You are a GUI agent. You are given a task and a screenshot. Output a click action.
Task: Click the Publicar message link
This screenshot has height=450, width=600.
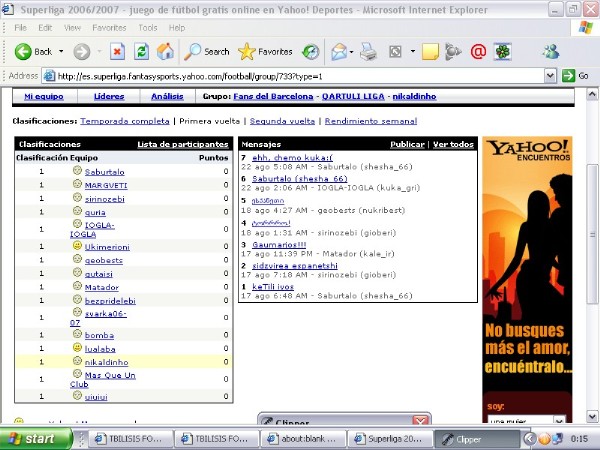click(x=408, y=144)
